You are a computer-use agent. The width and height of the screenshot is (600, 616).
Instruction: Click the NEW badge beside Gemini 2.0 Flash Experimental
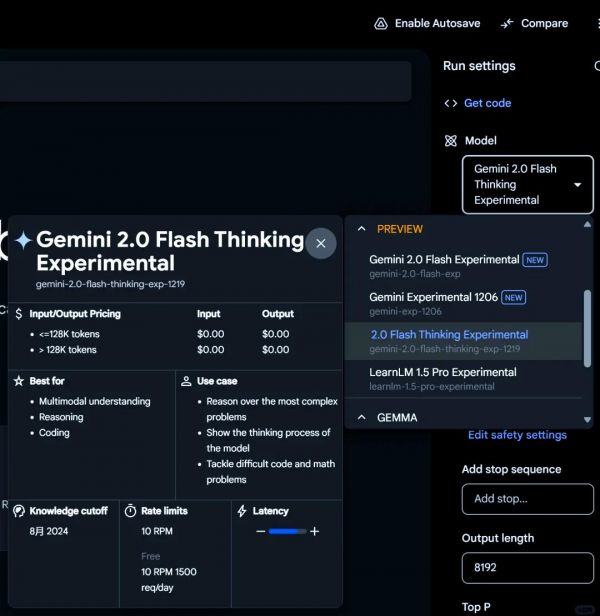[535, 260]
